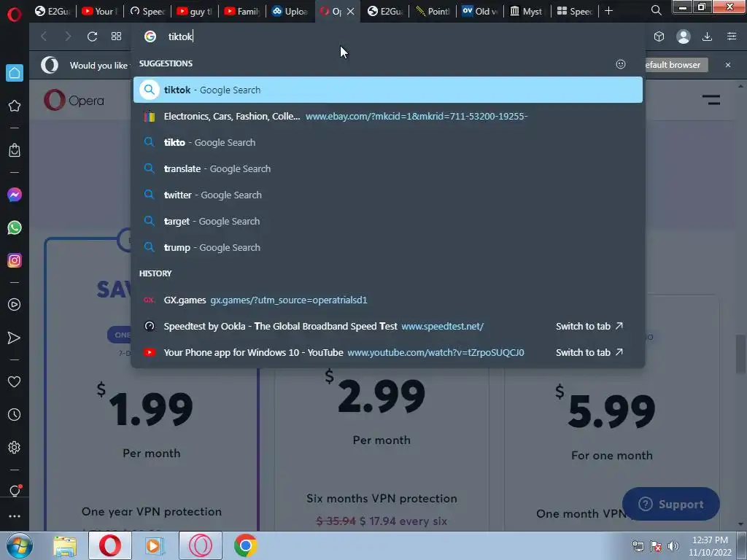Reload the current page
Viewport: 747px width, 560px height.
tap(92, 36)
